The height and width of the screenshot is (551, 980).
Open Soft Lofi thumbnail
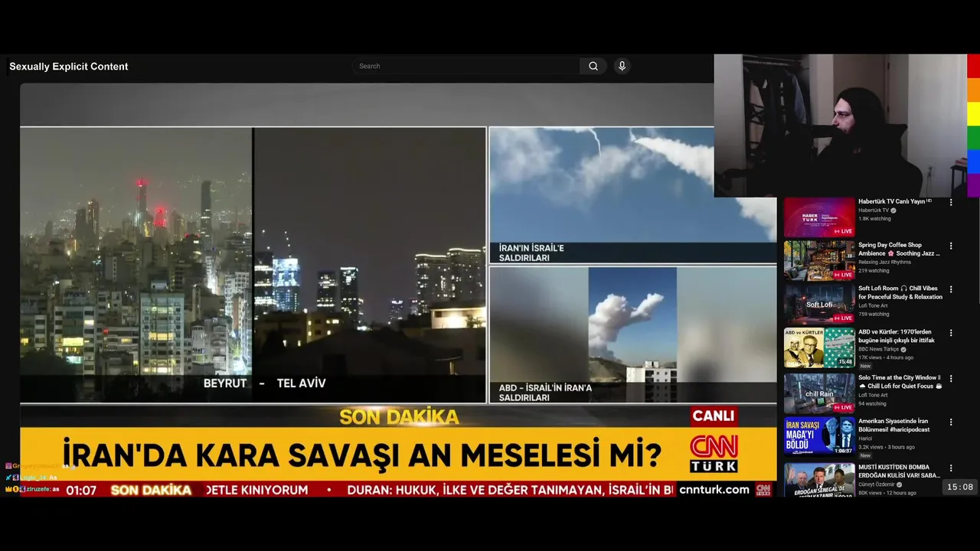click(x=818, y=305)
